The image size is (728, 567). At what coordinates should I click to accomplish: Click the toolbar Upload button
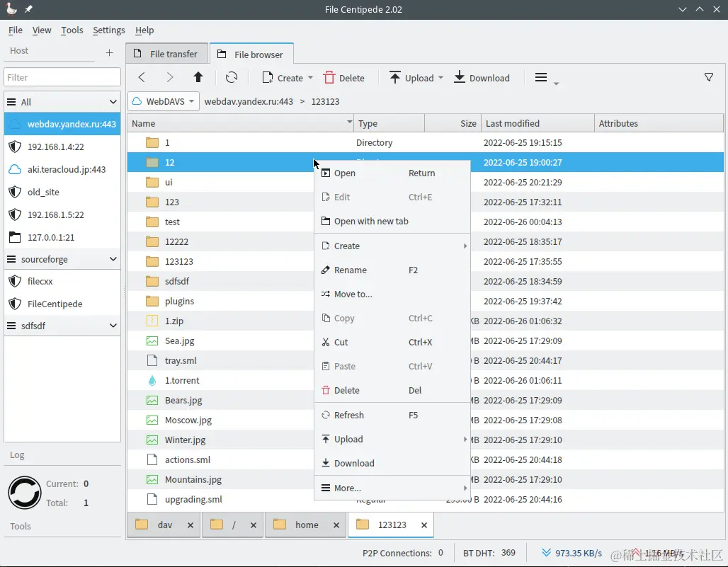pyautogui.click(x=411, y=78)
